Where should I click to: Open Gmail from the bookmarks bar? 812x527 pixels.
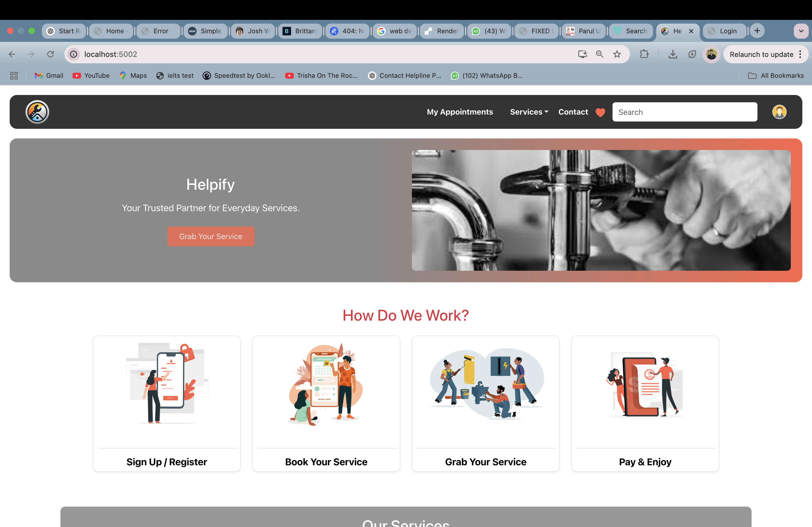point(48,75)
